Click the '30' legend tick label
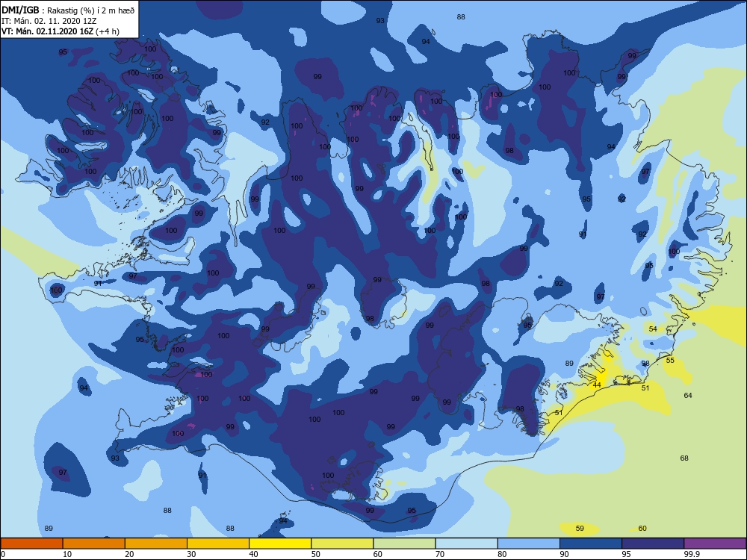This screenshot has height=560, width=747. [x=191, y=554]
